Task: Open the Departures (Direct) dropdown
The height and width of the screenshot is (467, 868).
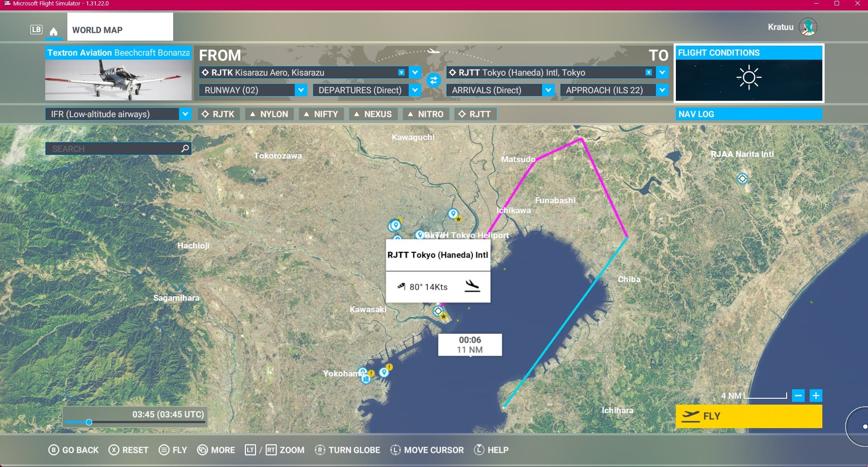Action: (x=415, y=90)
